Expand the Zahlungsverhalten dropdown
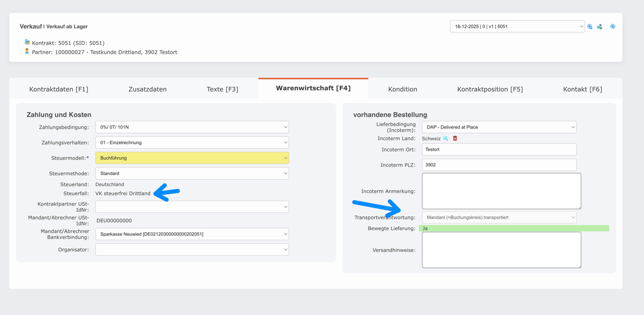Viewport: 644px width, 315px height. pos(192,143)
